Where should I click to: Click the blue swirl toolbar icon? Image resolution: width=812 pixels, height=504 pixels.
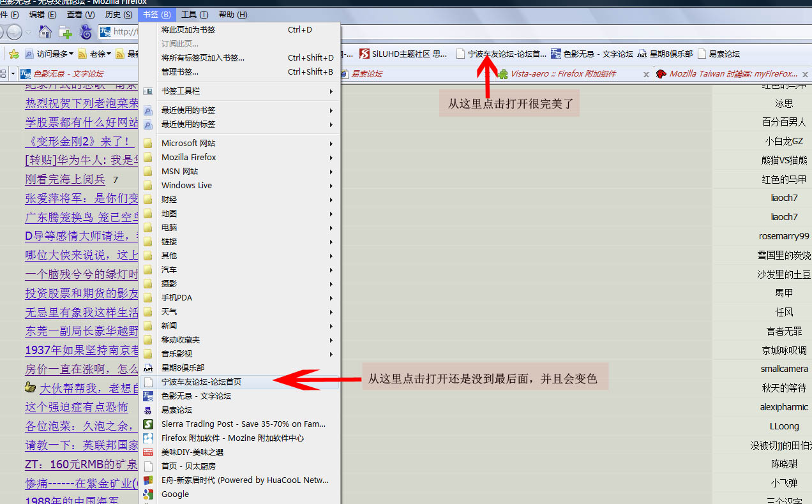86,31
